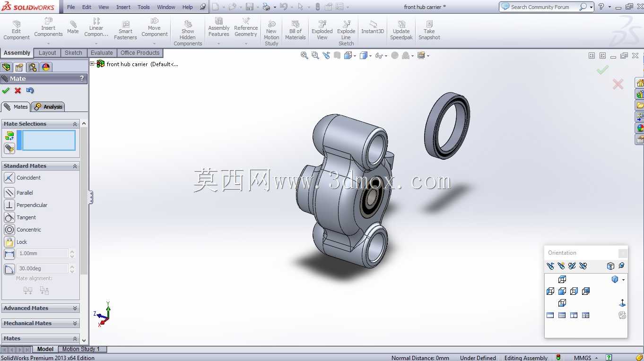Open MMGS unit system menu
Screen dimensions: 644x361
coord(585,358)
